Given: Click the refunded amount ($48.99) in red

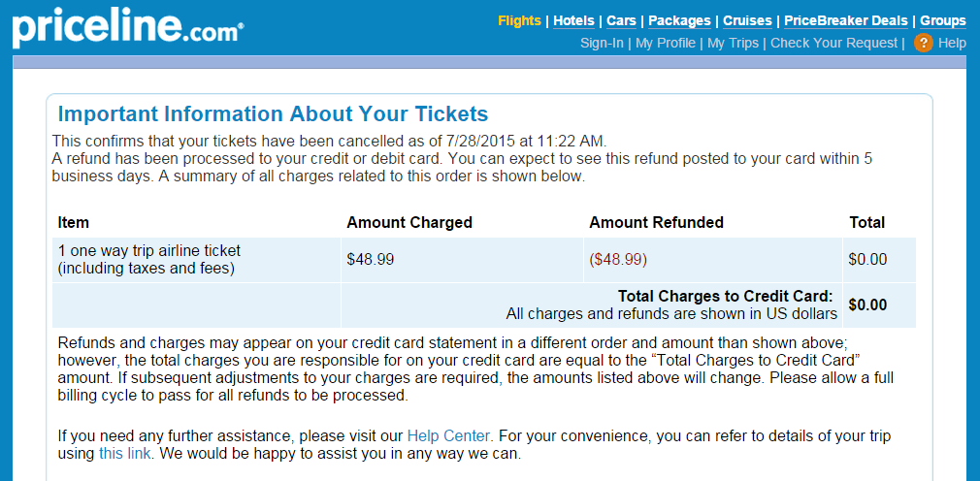Looking at the screenshot, I should click(x=618, y=259).
